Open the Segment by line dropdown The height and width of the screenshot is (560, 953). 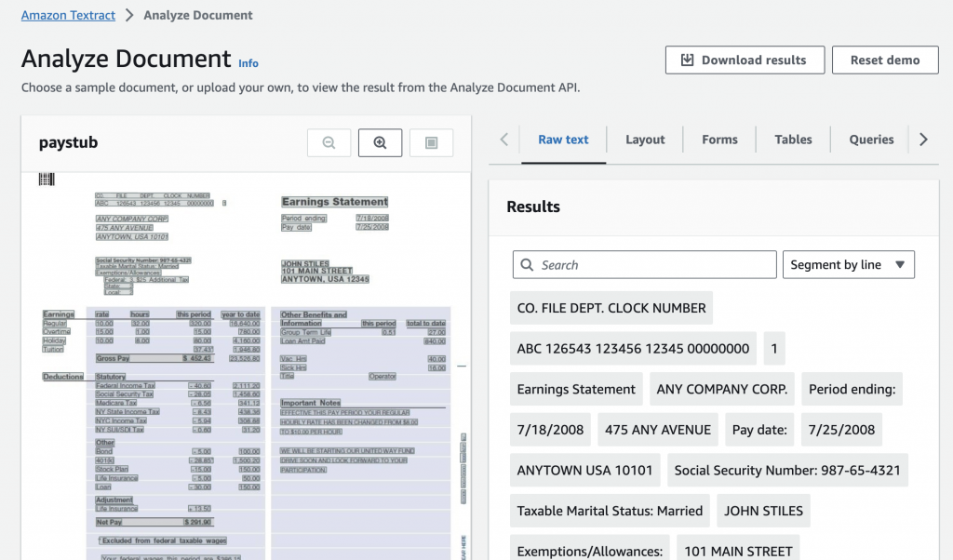(849, 265)
